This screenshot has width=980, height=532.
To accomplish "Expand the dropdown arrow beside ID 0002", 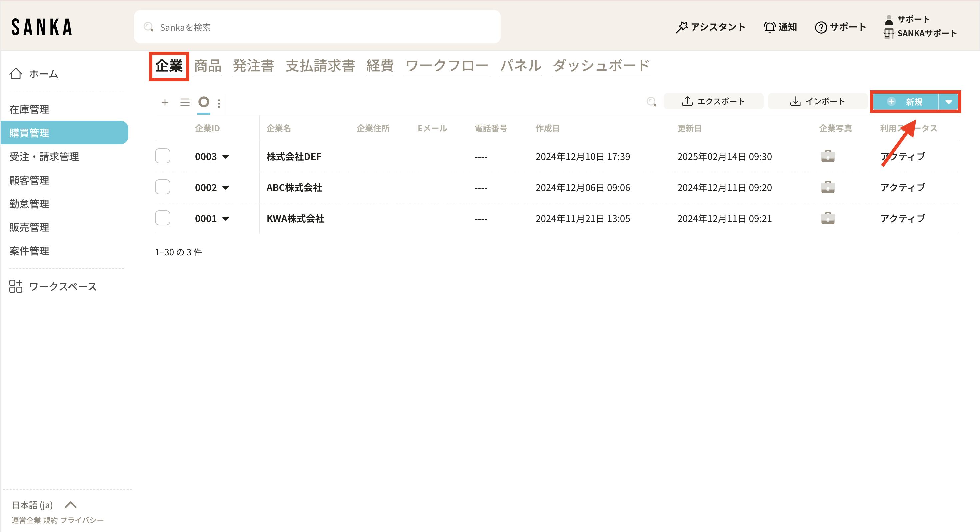I will point(226,188).
